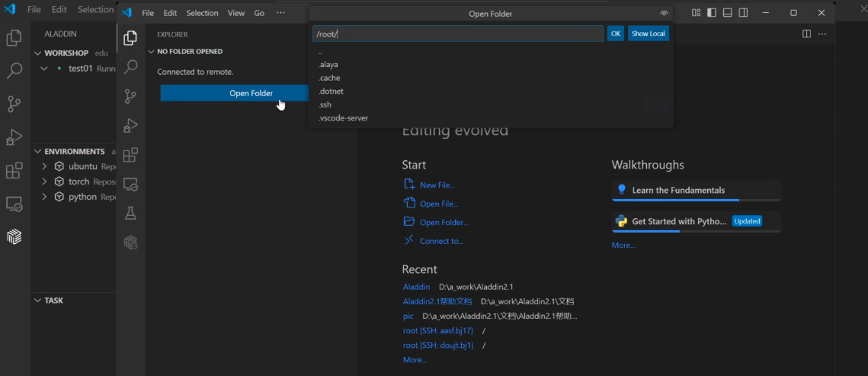Click Explorer icon in background window
The image size is (868, 376).
pos(14,38)
